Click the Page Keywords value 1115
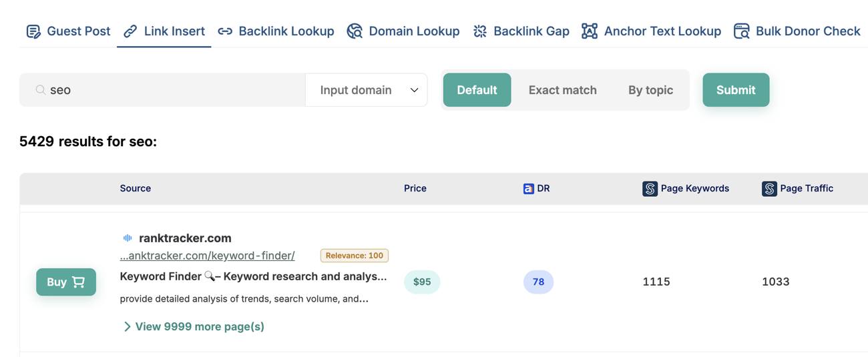The height and width of the screenshot is (357, 868). [x=656, y=282]
